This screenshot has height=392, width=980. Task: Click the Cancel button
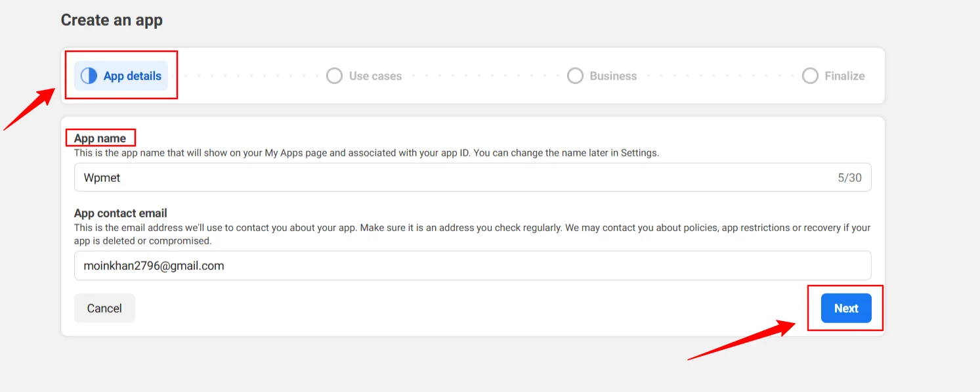[104, 308]
